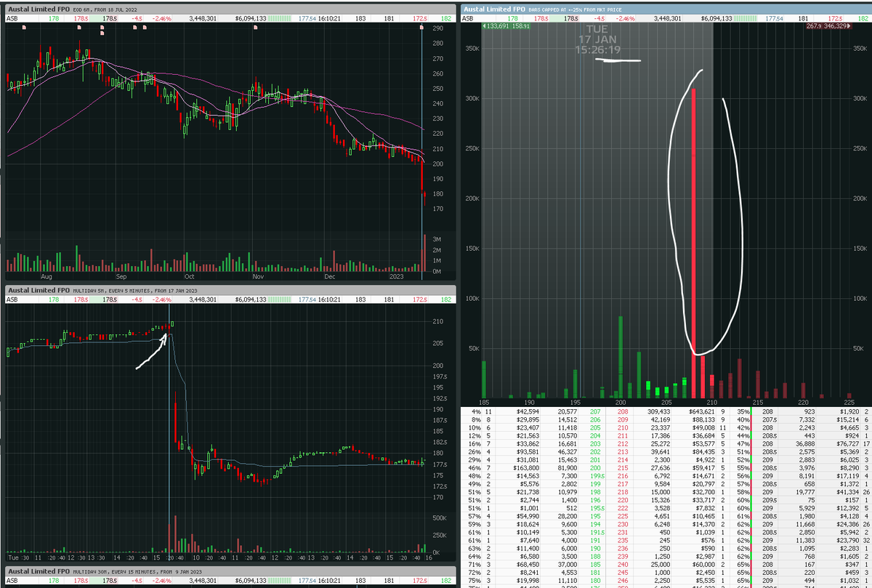Click ASB code in the 5-minute chart quote bar
This screenshot has width=872, height=588.
12,299
